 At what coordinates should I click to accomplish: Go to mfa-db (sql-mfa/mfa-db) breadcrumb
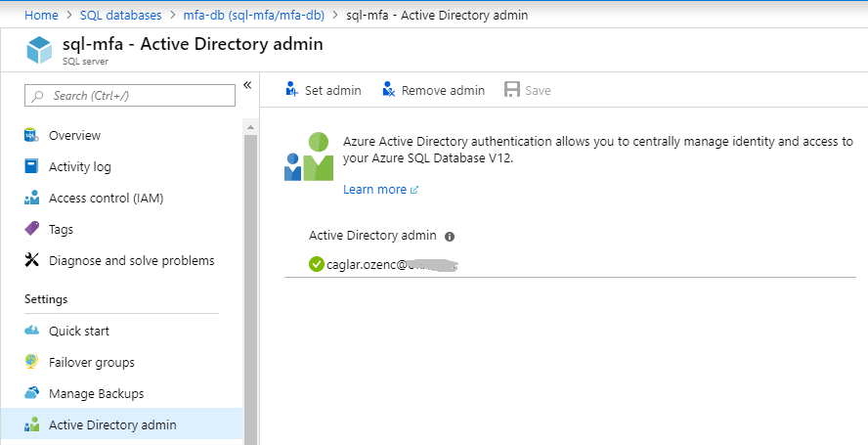tap(254, 15)
